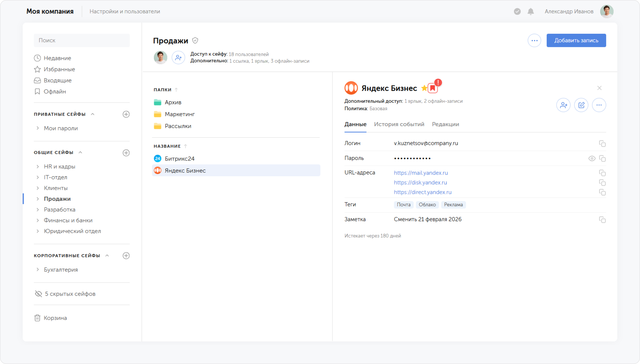Open three-dots menu next to Добавить запись
Image resolution: width=640 pixels, height=364 pixels.
pos(534,40)
